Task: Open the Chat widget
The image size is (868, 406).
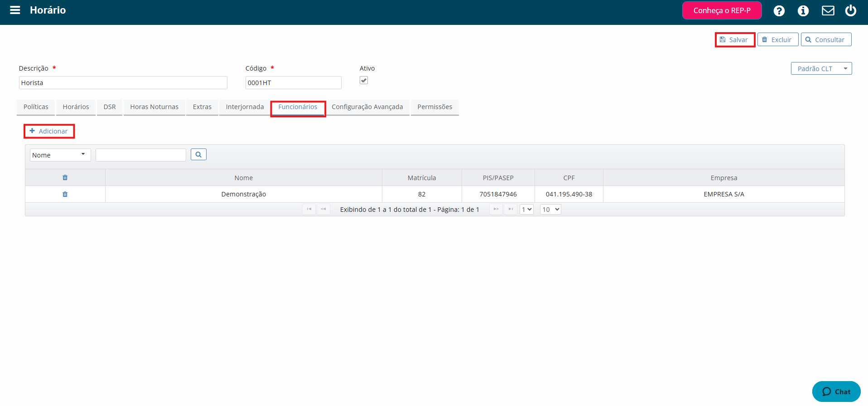Action: pos(836,392)
